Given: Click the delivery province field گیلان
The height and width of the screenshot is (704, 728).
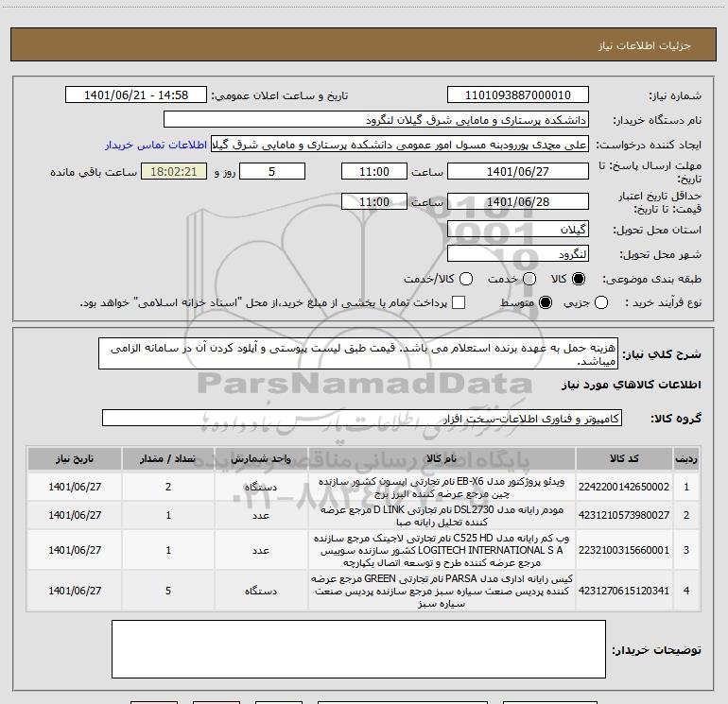Looking at the screenshot, I should pyautogui.click(x=518, y=229).
